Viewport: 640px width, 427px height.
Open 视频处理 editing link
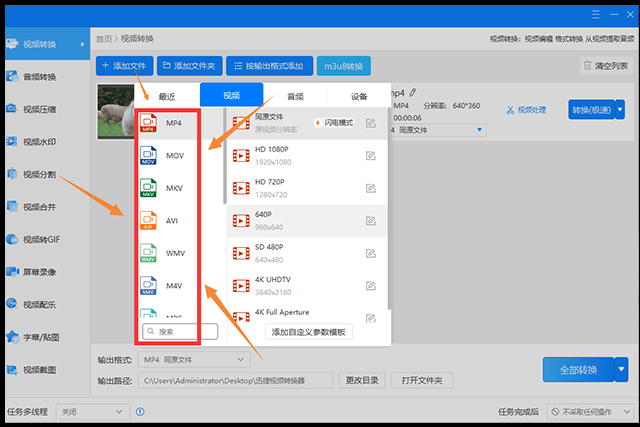coord(526,109)
